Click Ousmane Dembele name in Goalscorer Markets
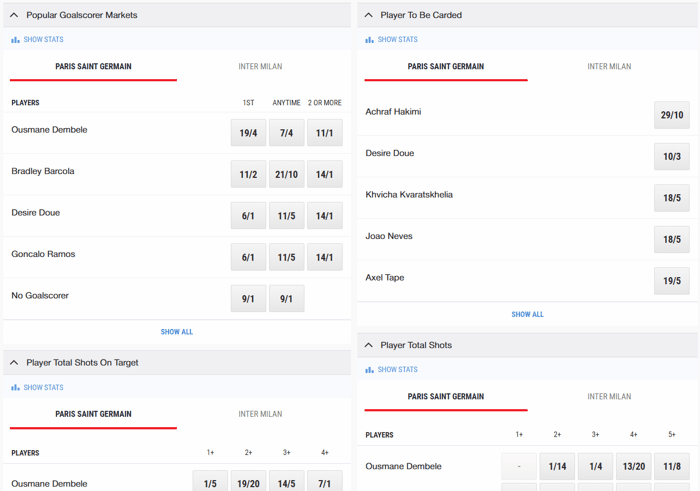Image resolution: width=700 pixels, height=491 pixels. (49, 130)
